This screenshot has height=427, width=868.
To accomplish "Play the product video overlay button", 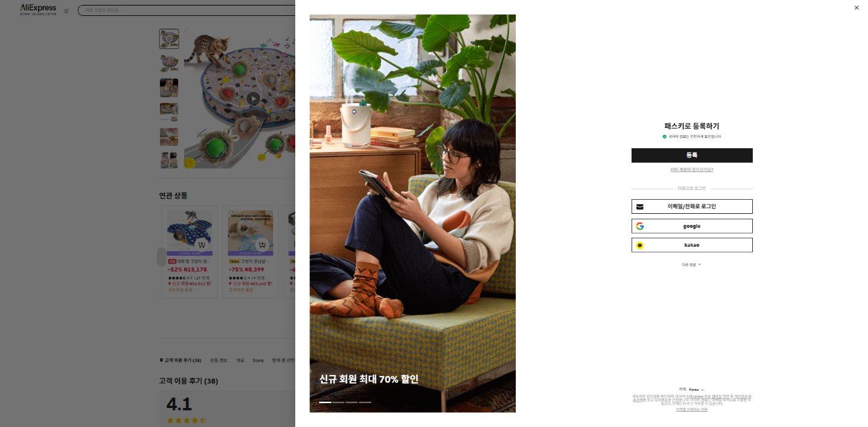I will tap(253, 98).
